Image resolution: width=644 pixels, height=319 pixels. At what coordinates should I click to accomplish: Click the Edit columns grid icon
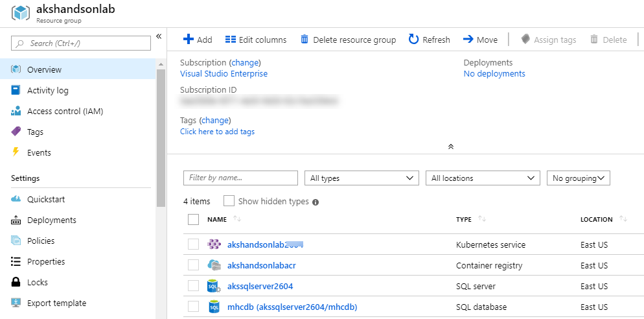[x=231, y=40]
